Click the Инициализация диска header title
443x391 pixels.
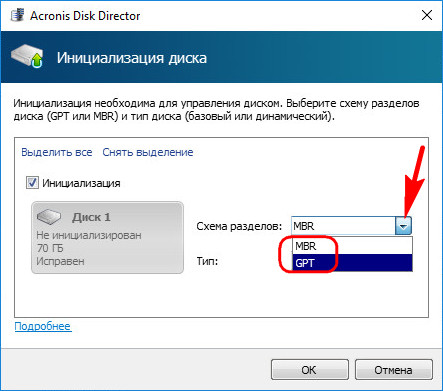click(132, 58)
